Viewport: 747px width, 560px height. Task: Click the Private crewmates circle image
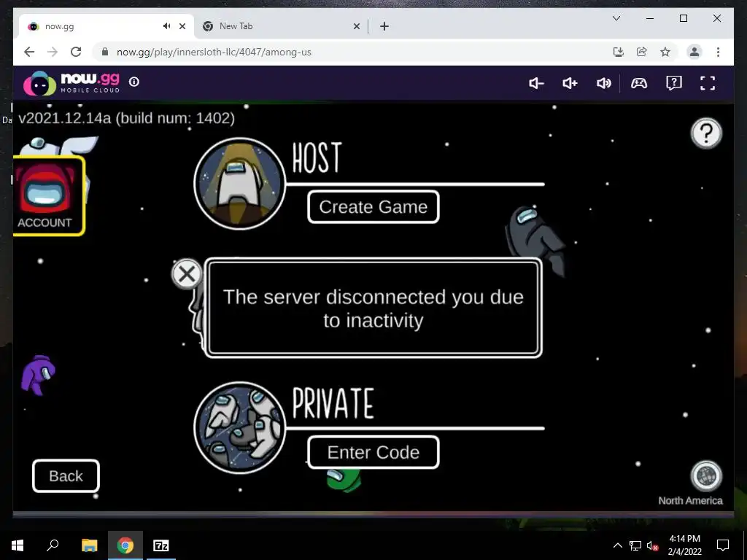coord(239,427)
